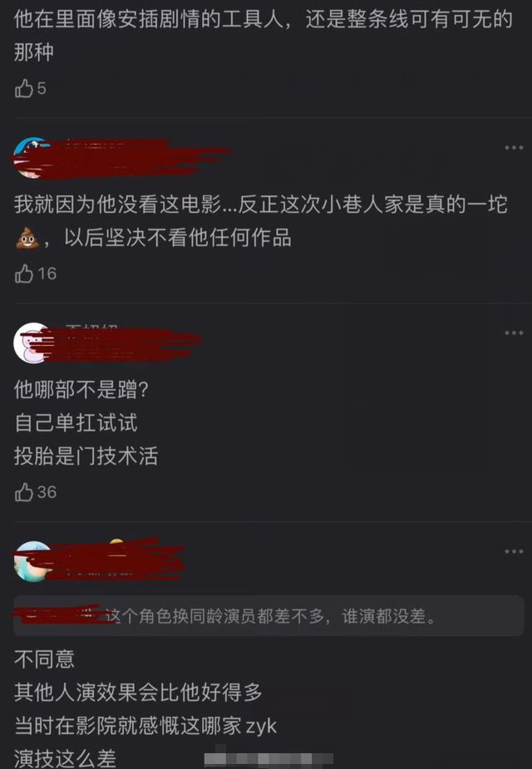Click the poop emoji in comment
Image resolution: width=532 pixels, height=769 pixels.
27,239
